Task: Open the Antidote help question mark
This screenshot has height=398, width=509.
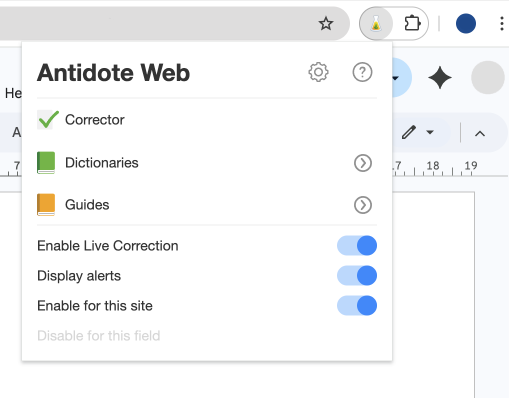Action: (362, 72)
